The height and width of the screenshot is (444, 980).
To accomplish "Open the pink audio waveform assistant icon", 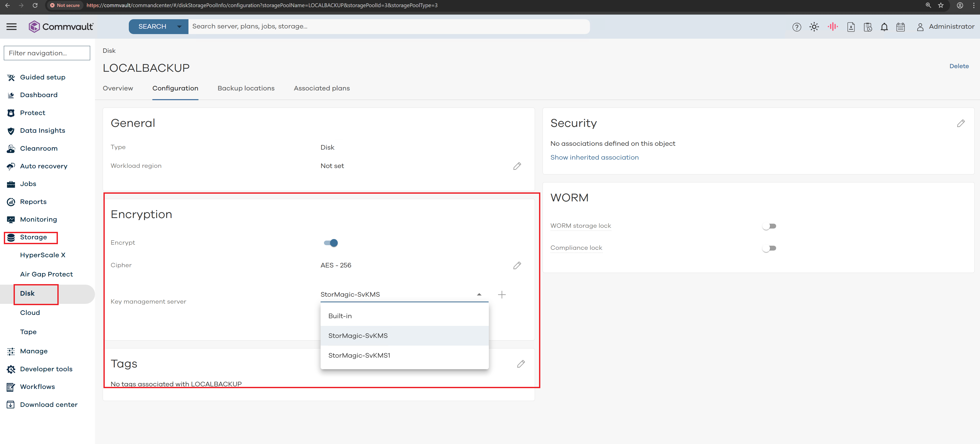I will click(833, 27).
